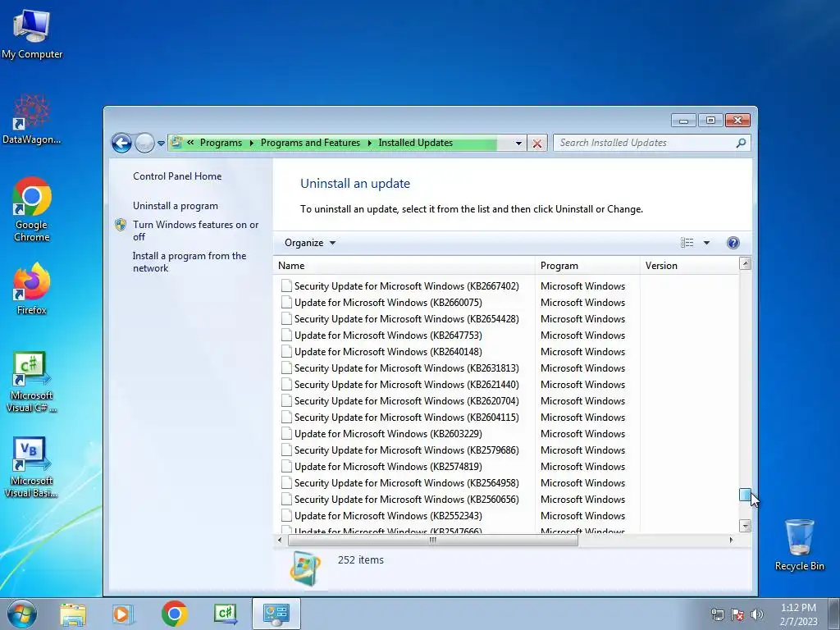Click the network tray icon
Viewport: 840px width, 630px height.
click(717, 614)
